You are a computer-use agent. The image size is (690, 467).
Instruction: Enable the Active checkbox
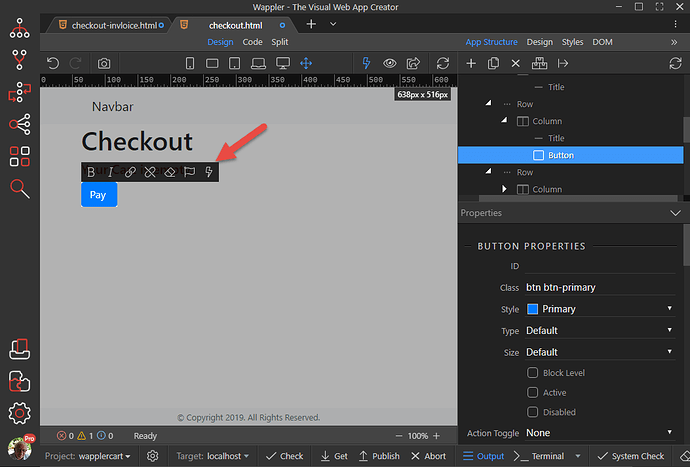pyautogui.click(x=532, y=392)
